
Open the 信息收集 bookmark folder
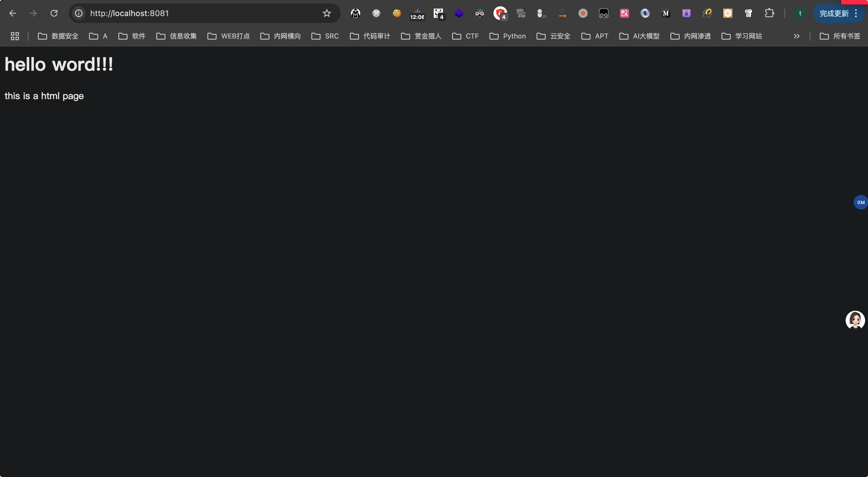[176, 36]
